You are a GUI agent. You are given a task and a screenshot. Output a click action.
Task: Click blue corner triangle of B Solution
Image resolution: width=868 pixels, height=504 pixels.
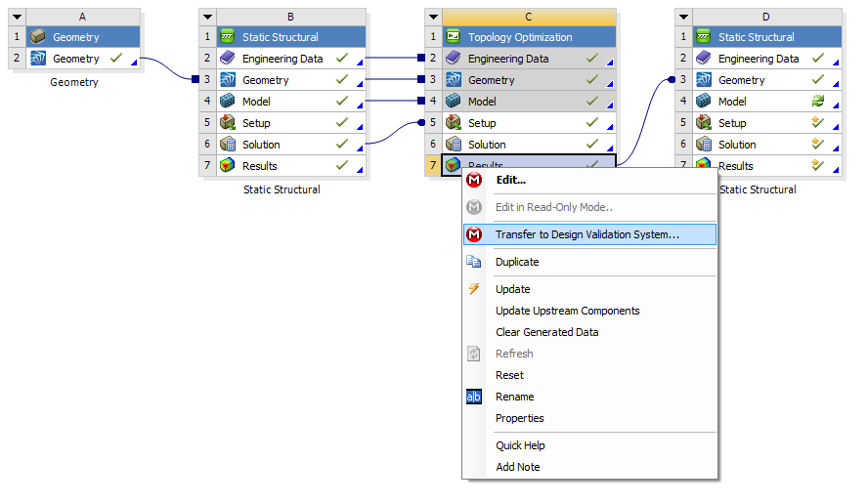pos(360,148)
